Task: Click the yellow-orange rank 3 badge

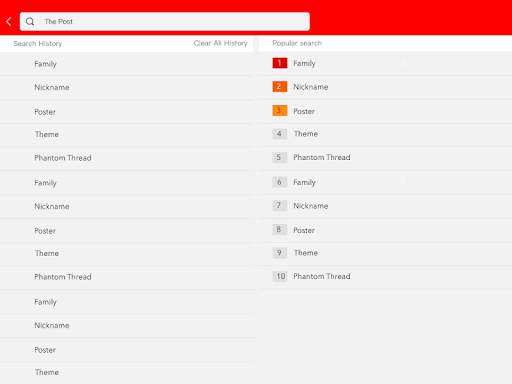Action: (x=280, y=110)
